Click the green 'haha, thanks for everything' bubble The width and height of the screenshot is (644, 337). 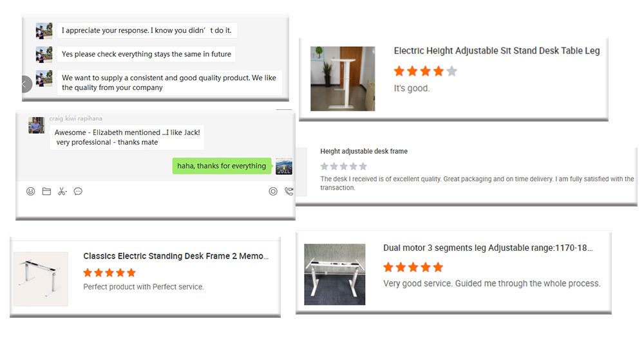coord(222,166)
